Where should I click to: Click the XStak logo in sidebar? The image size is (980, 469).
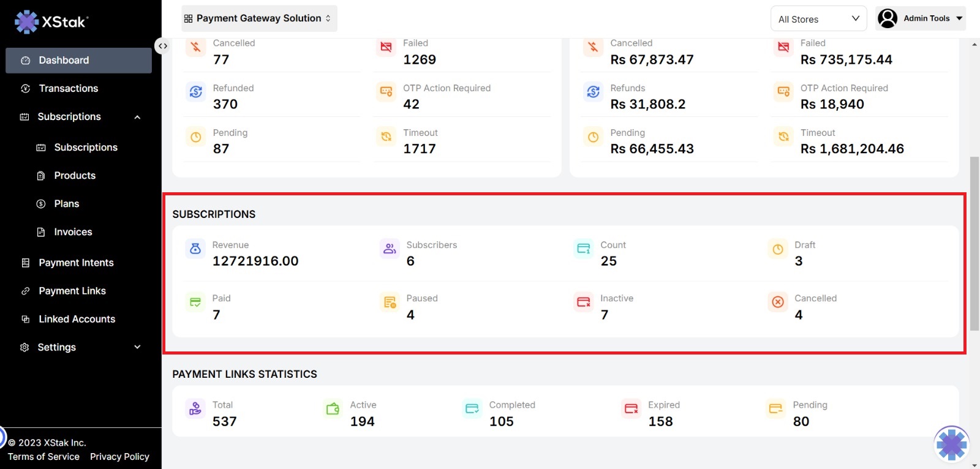51,22
